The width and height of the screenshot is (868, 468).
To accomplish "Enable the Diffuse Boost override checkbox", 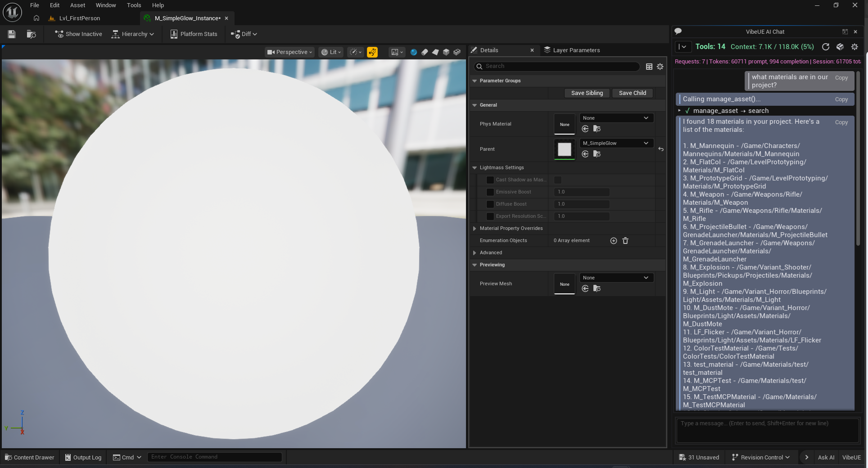I will [x=490, y=204].
